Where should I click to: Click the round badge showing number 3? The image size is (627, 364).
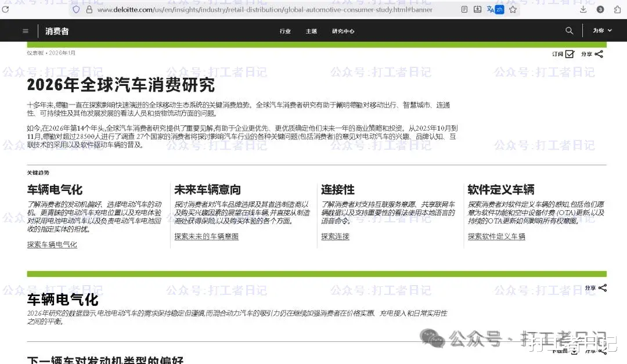(x=600, y=9)
